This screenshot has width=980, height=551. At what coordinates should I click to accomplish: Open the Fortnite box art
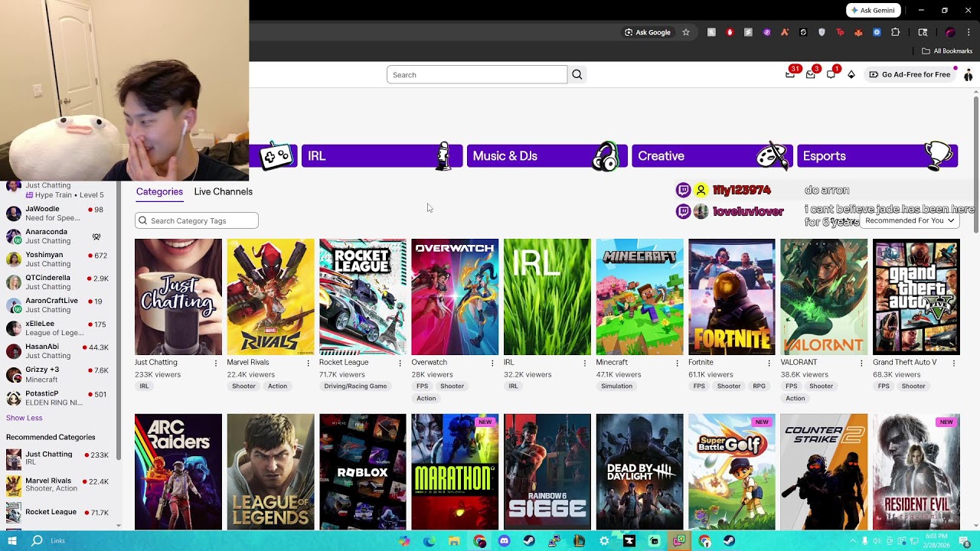click(732, 297)
